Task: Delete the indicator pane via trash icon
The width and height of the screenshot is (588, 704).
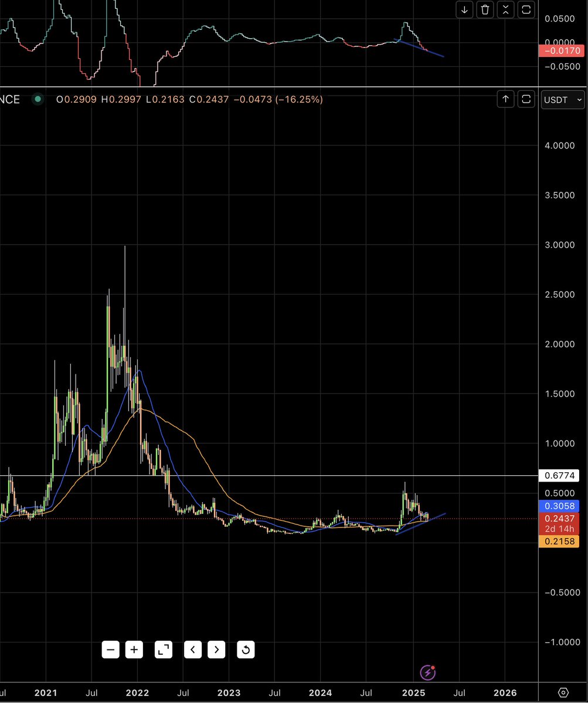Action: pyautogui.click(x=485, y=9)
